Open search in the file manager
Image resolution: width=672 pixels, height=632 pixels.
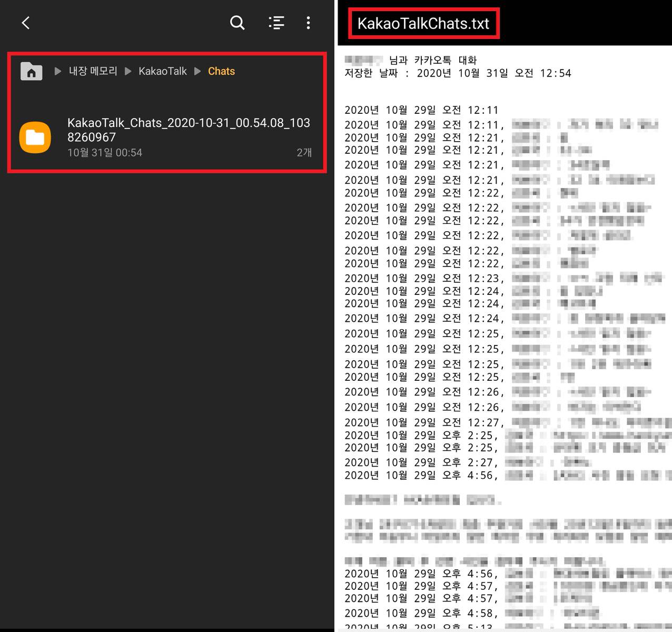point(238,23)
